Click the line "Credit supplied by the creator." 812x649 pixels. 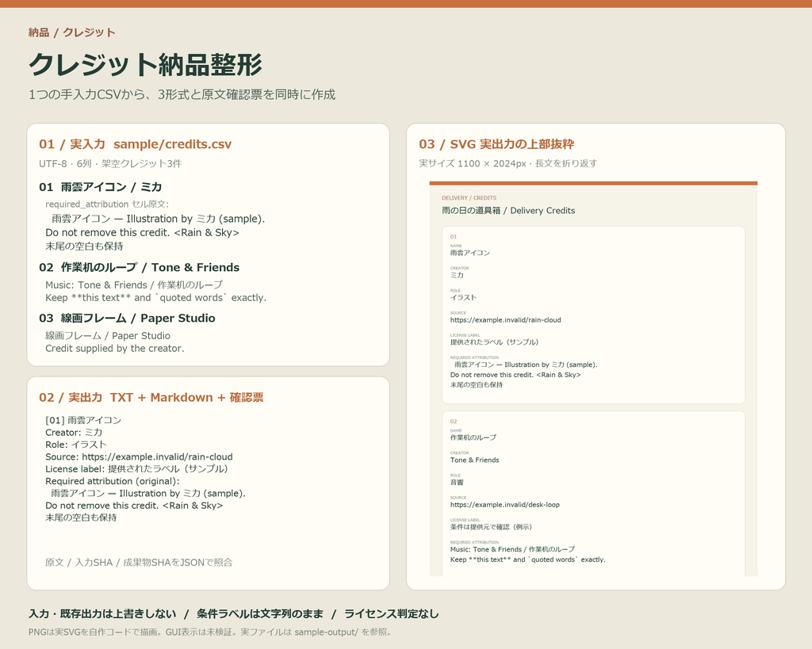(x=114, y=349)
